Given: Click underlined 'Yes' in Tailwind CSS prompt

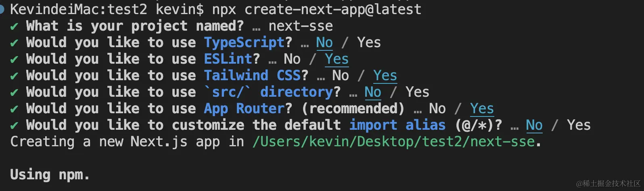Looking at the screenshot, I should (x=385, y=75).
